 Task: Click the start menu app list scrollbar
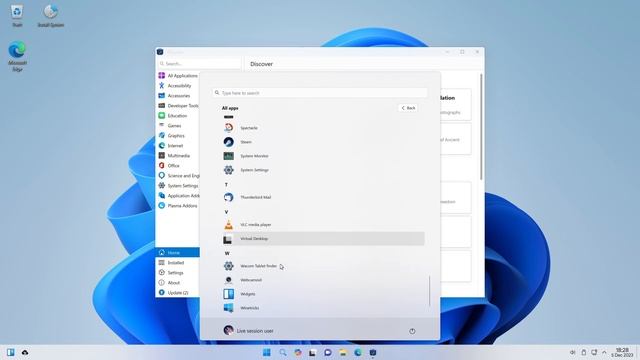click(429, 291)
